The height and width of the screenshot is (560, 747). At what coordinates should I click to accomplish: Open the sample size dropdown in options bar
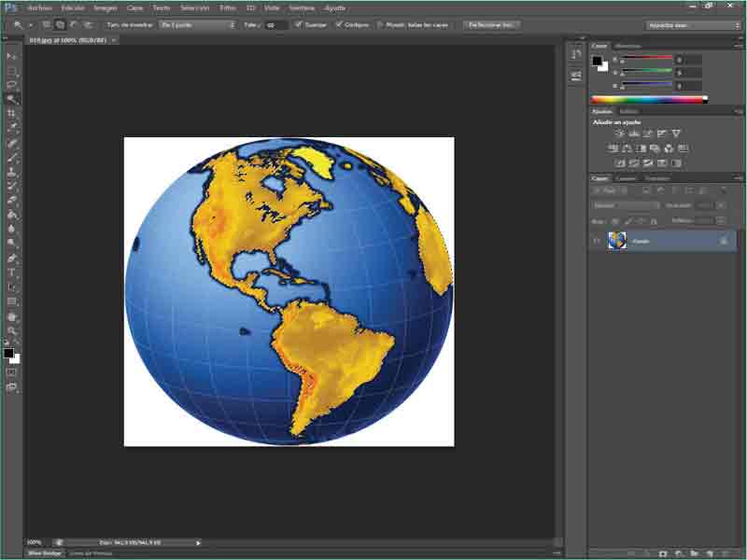pyautogui.click(x=197, y=24)
